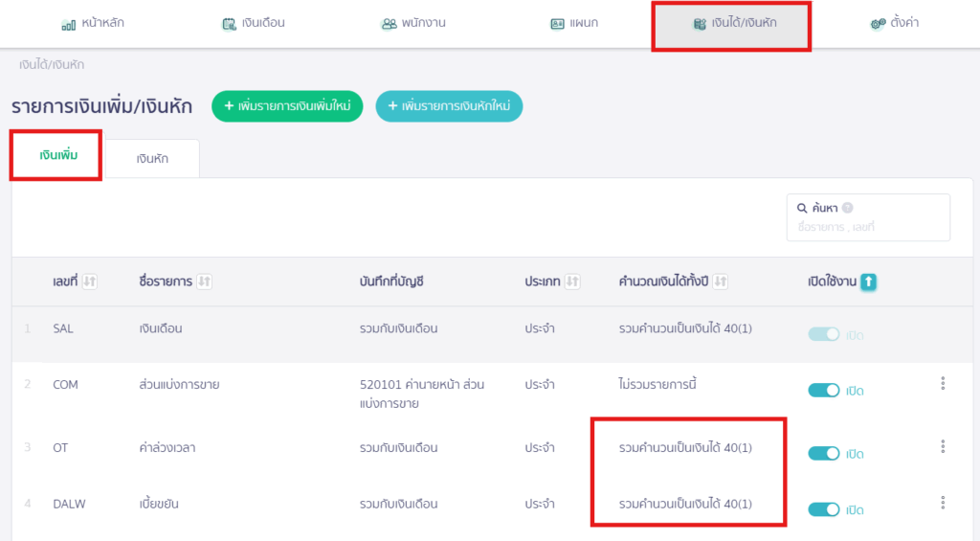Viewport: 980px width, 541px height.
Task: Click รวมคำนวณเป็นเงินได้ 40(1) in SAL row
Action: click(685, 328)
